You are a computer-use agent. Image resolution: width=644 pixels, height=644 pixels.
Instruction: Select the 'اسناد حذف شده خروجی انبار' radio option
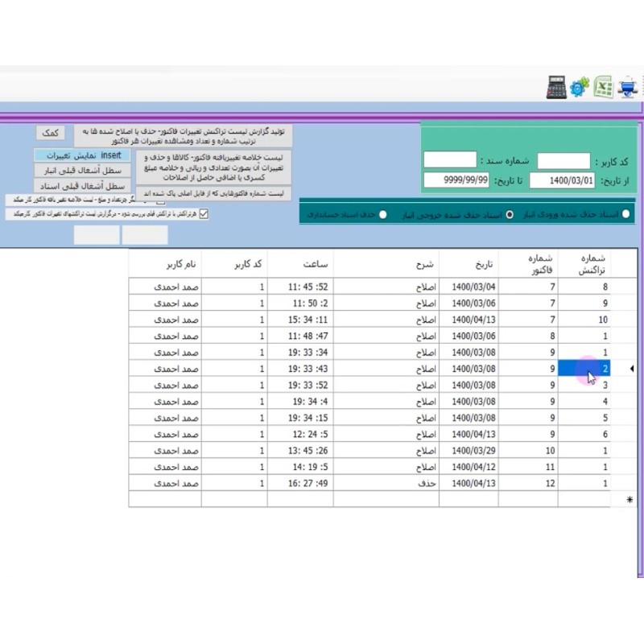pos(509,215)
